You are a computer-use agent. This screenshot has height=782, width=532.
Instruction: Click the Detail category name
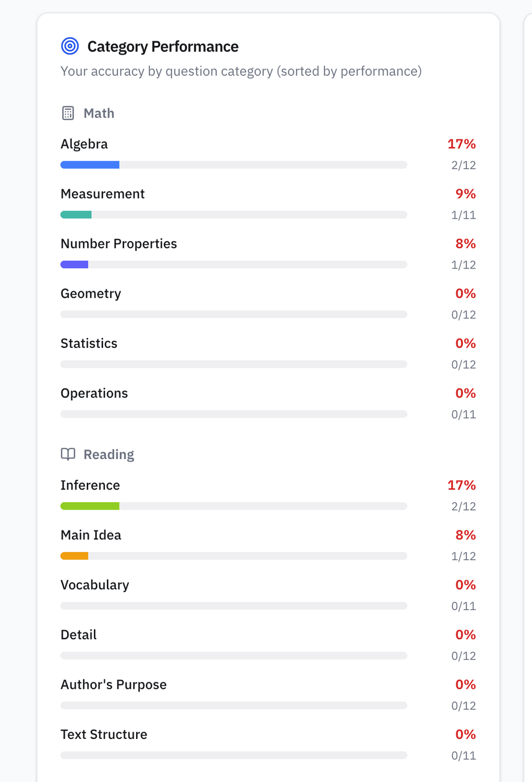(79, 635)
